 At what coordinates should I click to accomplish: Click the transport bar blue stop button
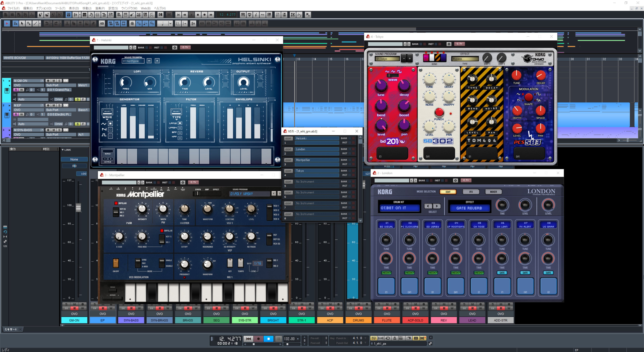coord(269,339)
